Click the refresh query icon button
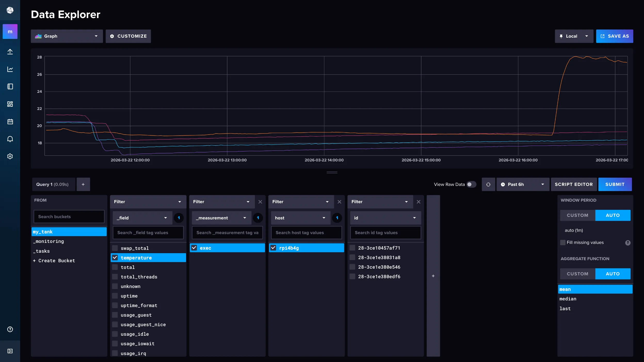Screen dimensions: 644x362 click(488, 184)
